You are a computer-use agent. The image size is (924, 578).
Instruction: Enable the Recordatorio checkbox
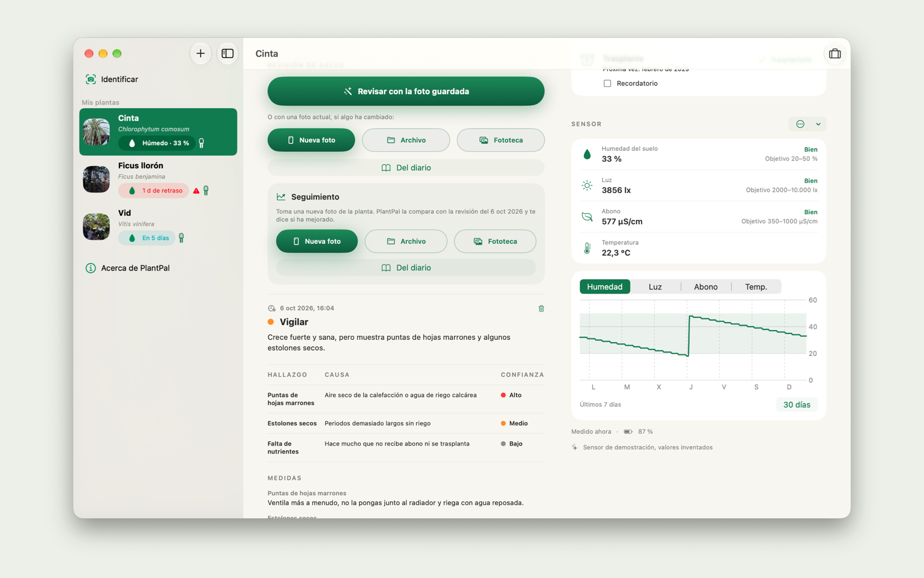[x=607, y=83]
